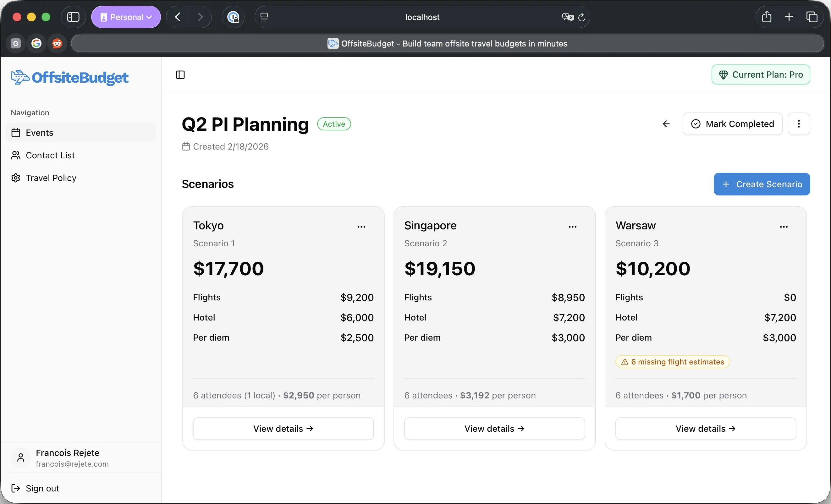The width and height of the screenshot is (831, 504).
Task: Toggle the app sidebar panel
Action: coord(180,74)
